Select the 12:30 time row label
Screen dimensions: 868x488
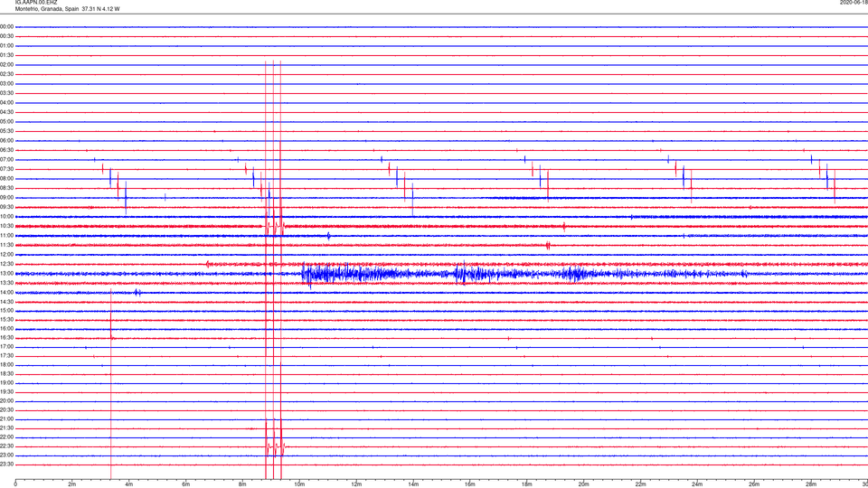tap(7, 264)
